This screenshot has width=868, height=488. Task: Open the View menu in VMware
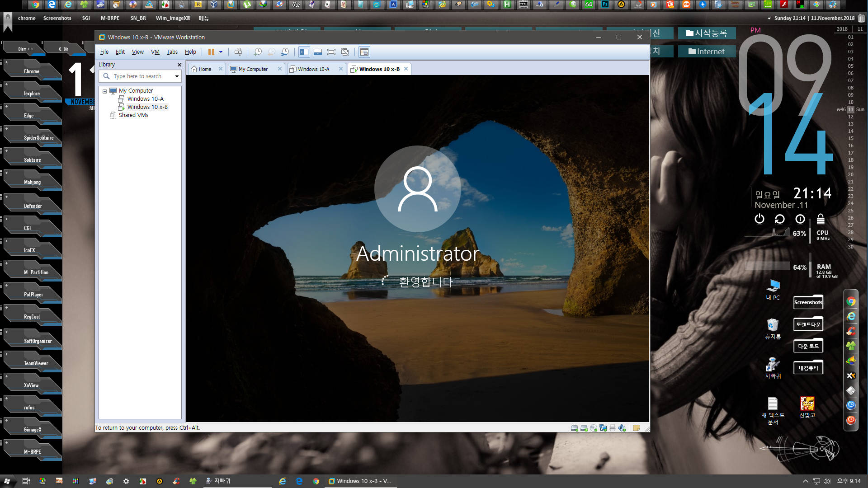point(138,52)
